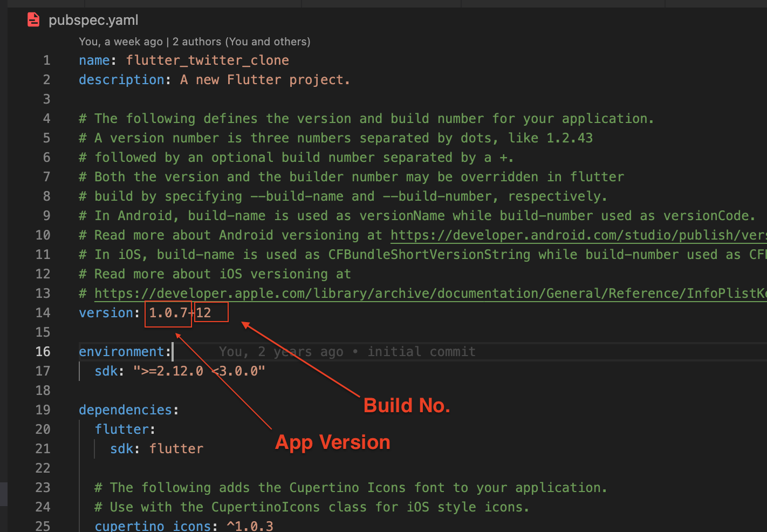The image size is (767, 532).
Task: Click the comment about Cupertino Icons font
Action: click(351, 487)
